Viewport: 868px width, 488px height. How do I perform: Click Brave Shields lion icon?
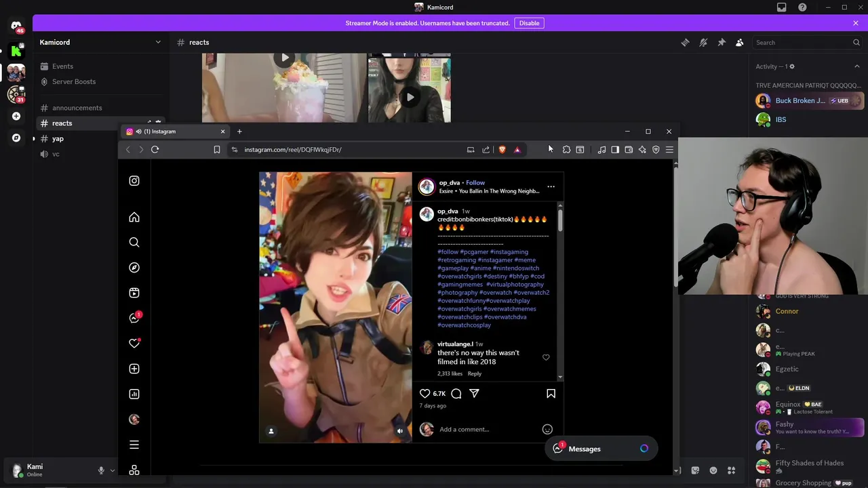[502, 150]
